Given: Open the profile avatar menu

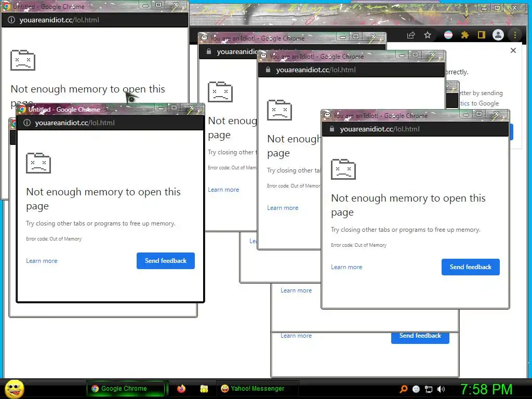Looking at the screenshot, I should click(498, 35).
